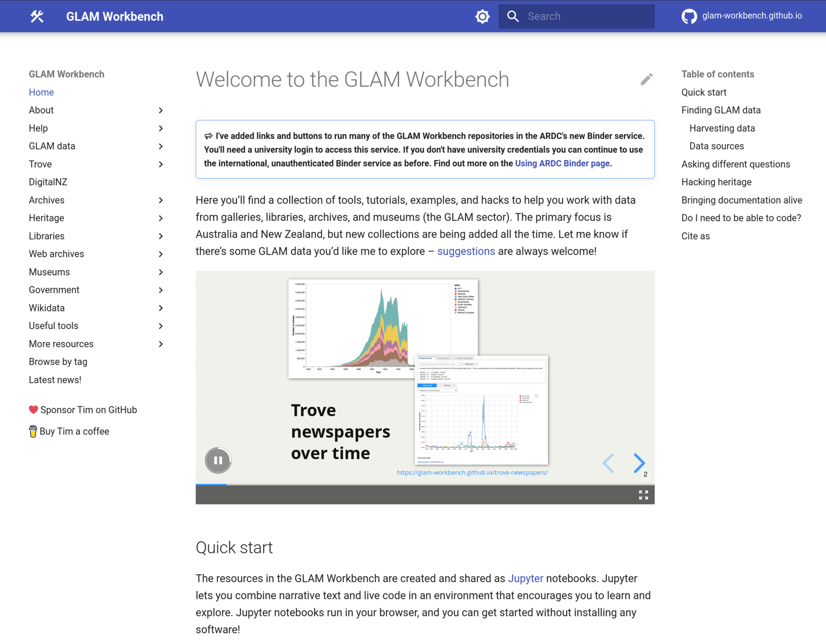826x644 pixels.
Task: Expand the Government section chevron
Action: pos(161,290)
